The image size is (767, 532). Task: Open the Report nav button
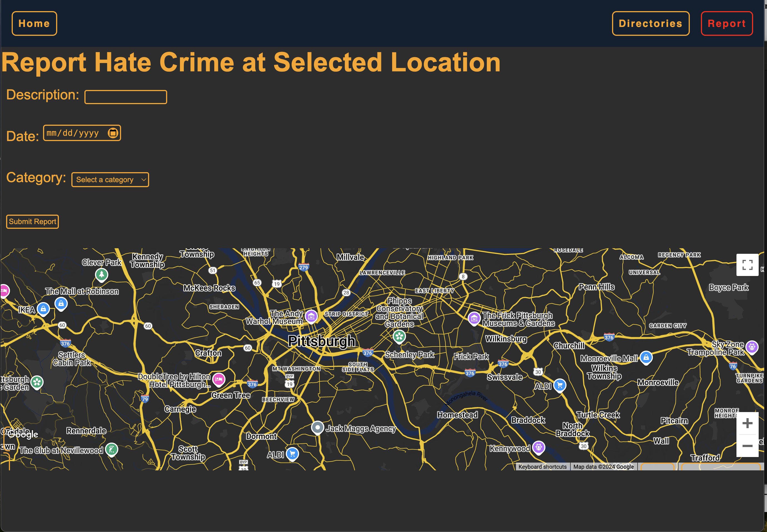726,23
